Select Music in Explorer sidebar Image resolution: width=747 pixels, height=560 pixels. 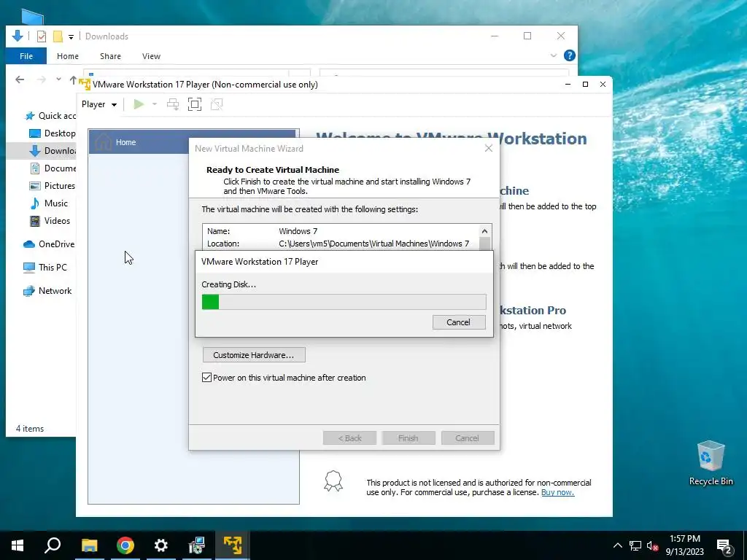coord(50,203)
